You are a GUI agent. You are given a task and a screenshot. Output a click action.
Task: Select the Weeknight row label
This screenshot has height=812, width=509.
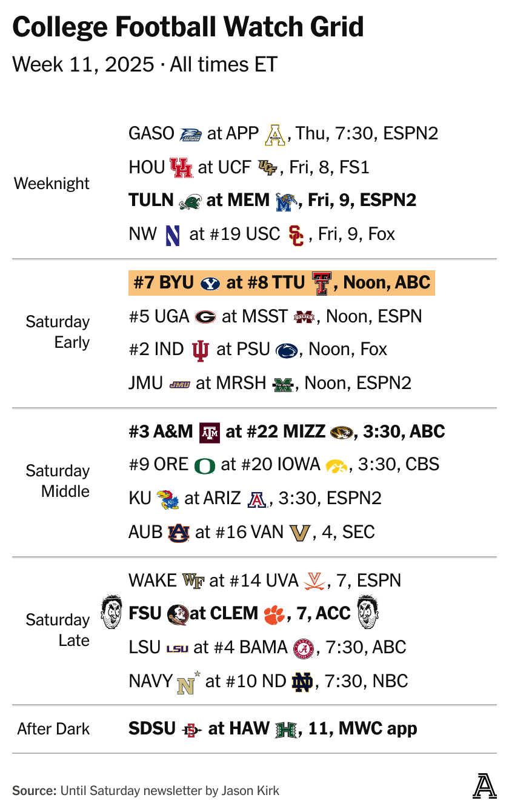coord(52,184)
